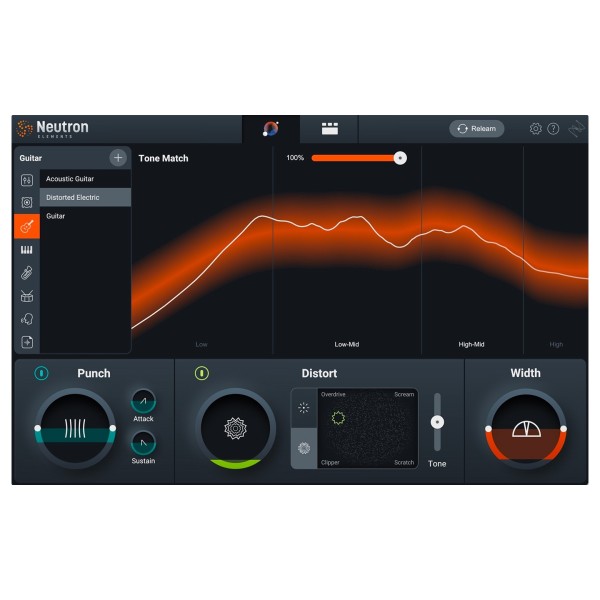Screen dimensions: 600x600
Task: Click the Tone Match amount slider handle
Action: point(400,158)
